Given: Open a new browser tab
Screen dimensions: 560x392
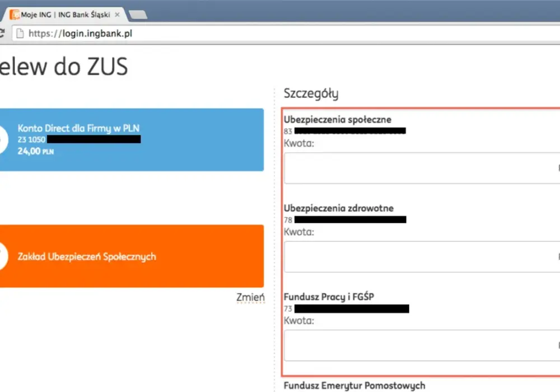Looking at the screenshot, I should 138,15.
